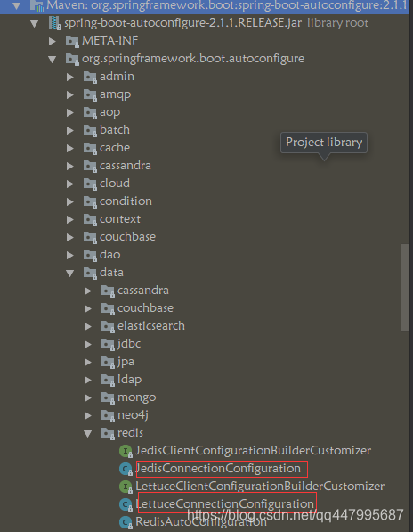The height and width of the screenshot is (532, 413).
Task: Click the interface icon of JedisClientConfigurationBuilderCustomizer
Action: point(126,451)
